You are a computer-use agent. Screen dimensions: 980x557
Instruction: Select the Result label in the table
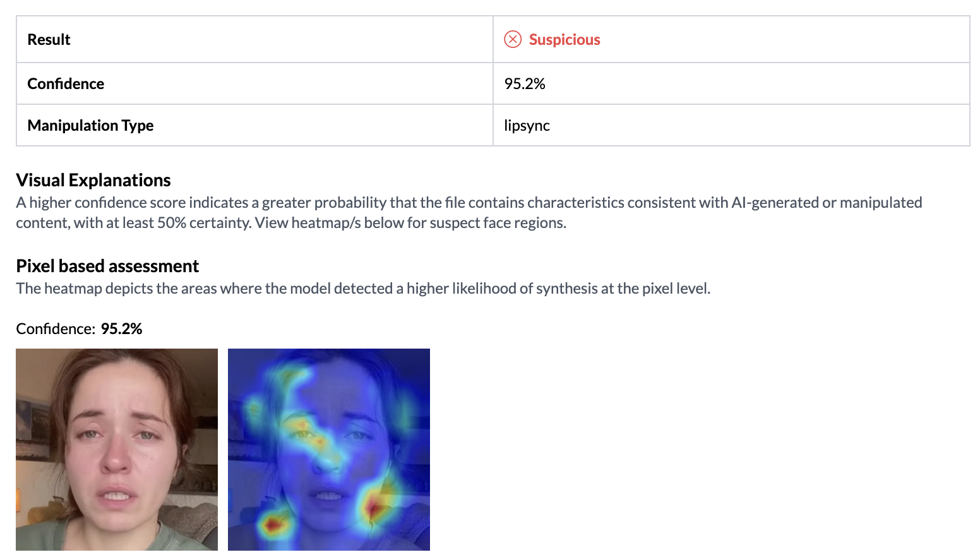49,39
